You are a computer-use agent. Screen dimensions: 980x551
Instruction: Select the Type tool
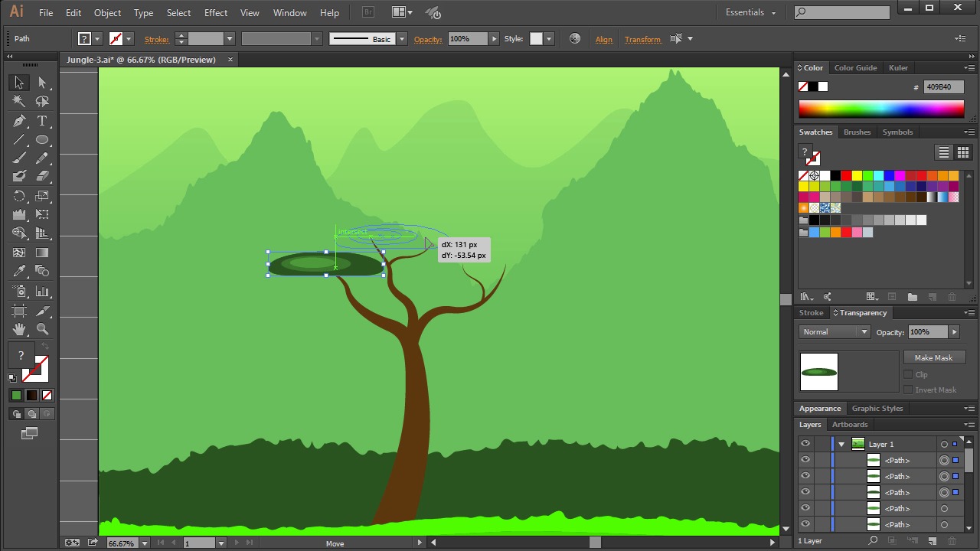[x=42, y=121]
